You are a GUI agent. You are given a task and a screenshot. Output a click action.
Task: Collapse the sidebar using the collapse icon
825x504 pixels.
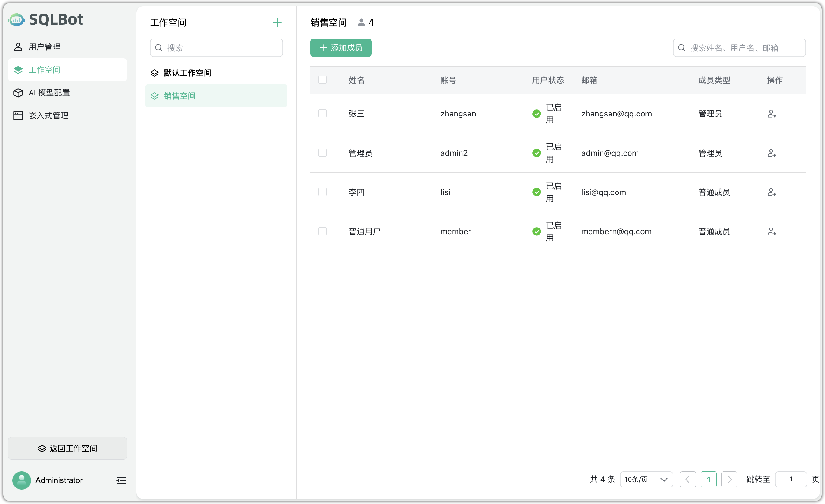coord(121,480)
